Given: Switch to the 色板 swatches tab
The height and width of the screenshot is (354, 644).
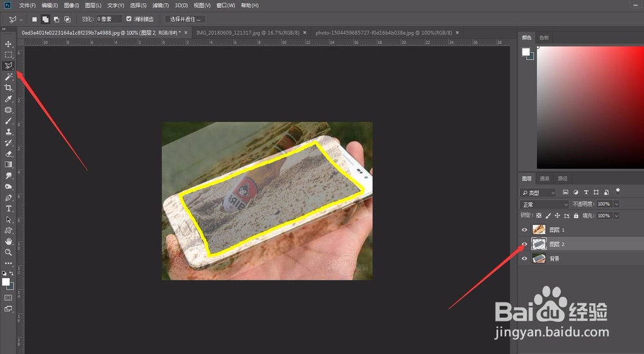Looking at the screenshot, I should coord(544,37).
